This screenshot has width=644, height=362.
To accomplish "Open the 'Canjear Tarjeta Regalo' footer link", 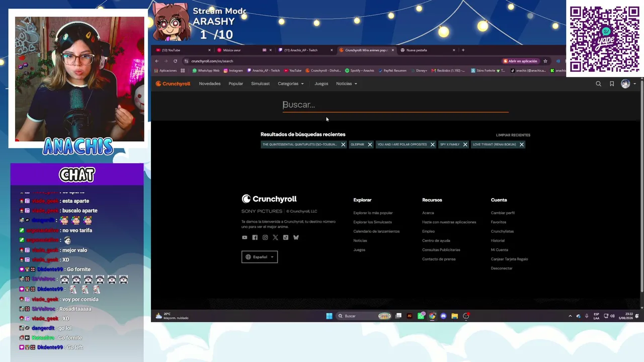I will click(x=509, y=259).
